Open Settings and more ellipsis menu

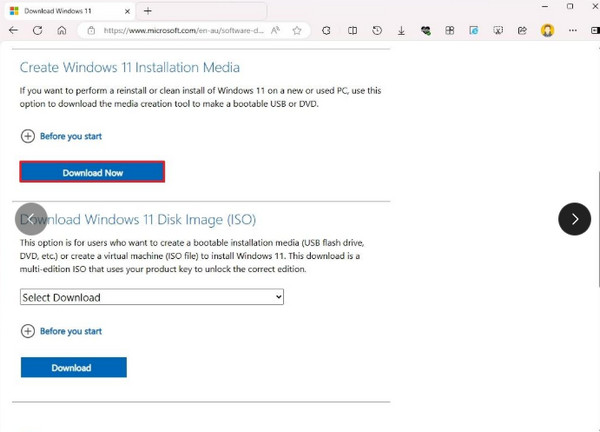click(573, 30)
